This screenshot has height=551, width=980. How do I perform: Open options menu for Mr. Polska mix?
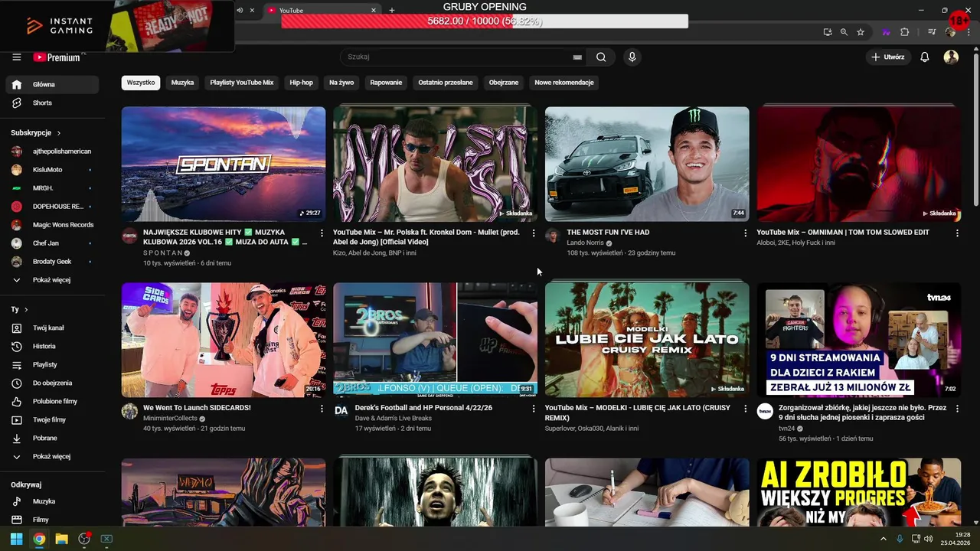pos(534,233)
